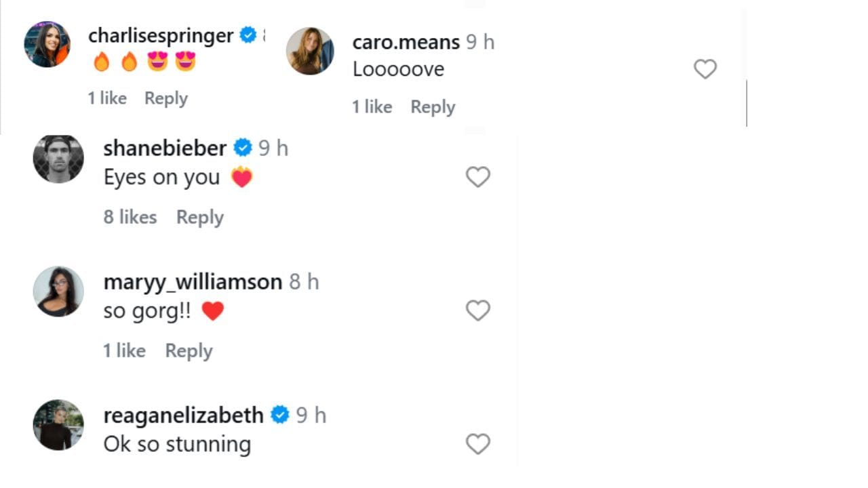Like shanebieber's comment using the heart icon
This screenshot has height=488, width=868.
click(477, 176)
